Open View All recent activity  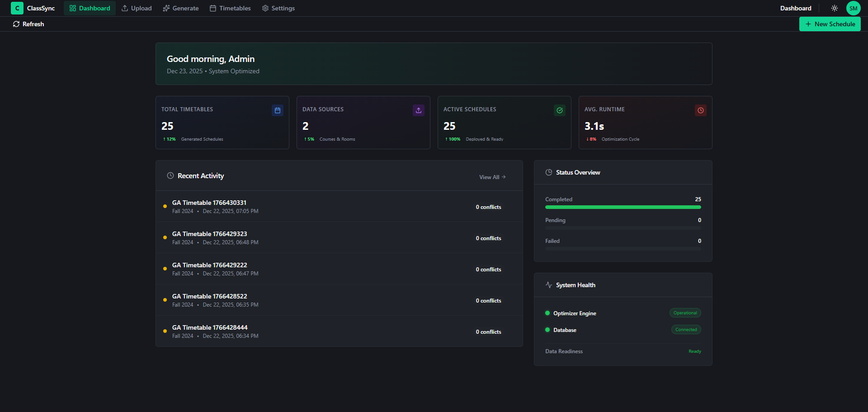tap(492, 177)
